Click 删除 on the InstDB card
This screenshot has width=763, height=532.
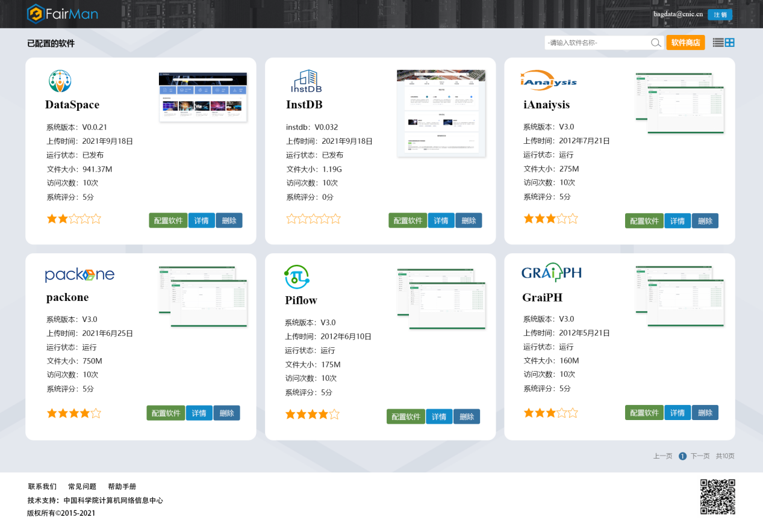tap(469, 220)
